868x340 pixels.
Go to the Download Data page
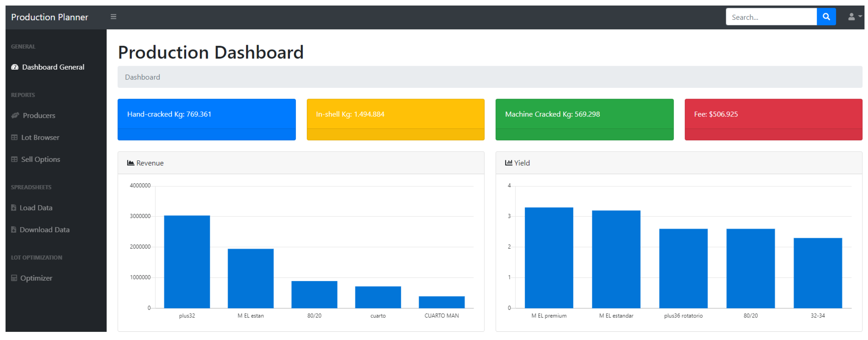click(x=45, y=230)
